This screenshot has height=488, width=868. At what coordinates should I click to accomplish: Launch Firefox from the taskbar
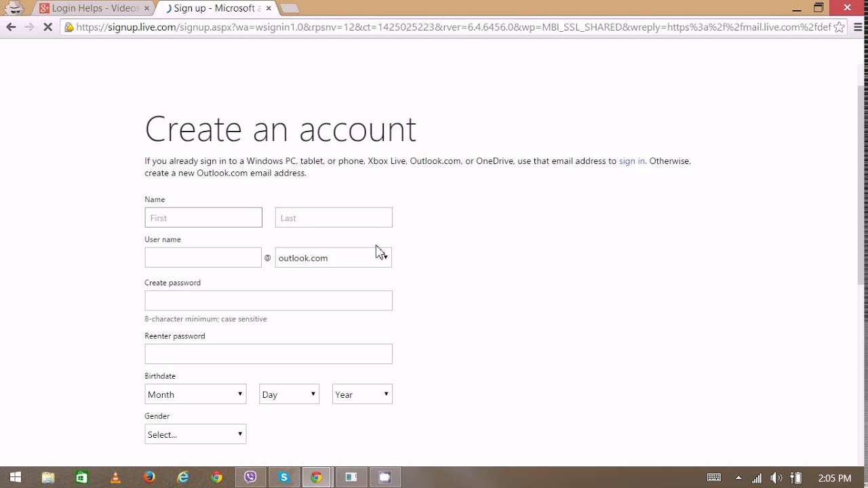149,478
